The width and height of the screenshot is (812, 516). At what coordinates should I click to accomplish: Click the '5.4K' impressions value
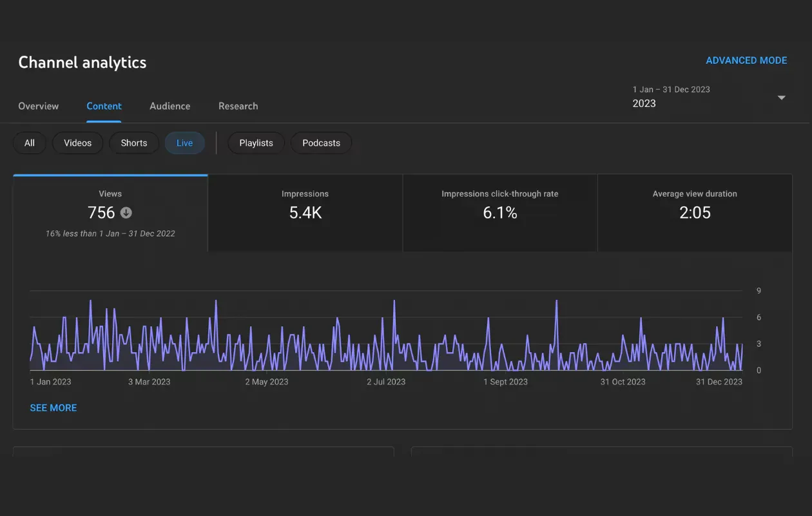(x=305, y=213)
